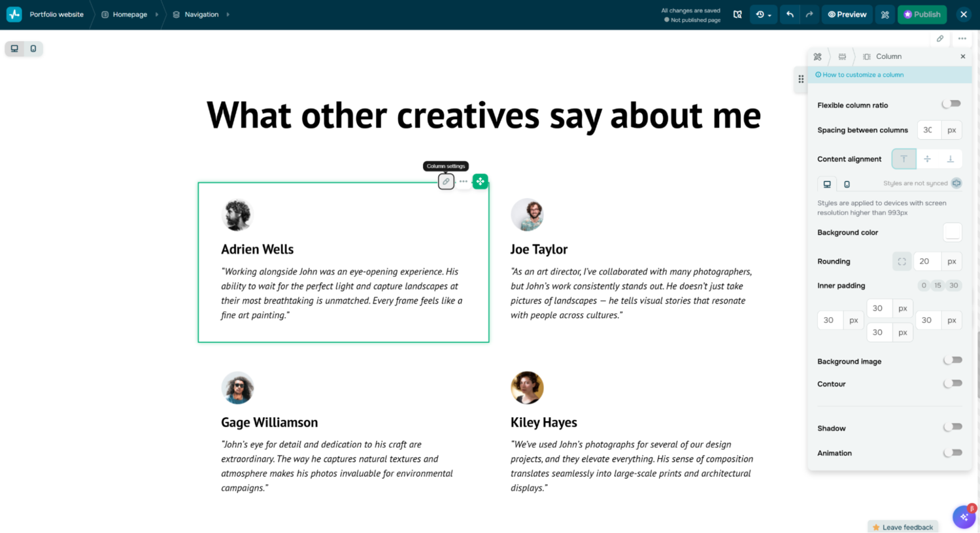Screen dimensions: 980x533
Task: Open the site map search icon in header
Action: (x=738, y=14)
